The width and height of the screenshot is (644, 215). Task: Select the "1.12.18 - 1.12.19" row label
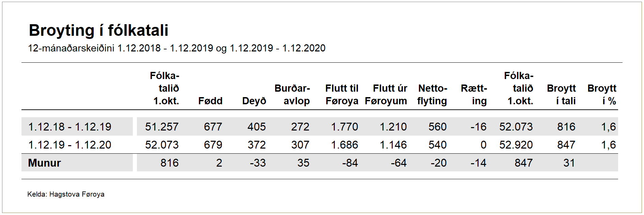(70, 127)
